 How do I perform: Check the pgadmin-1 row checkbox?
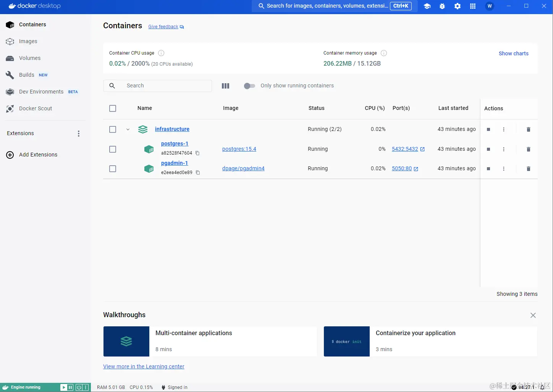tap(113, 169)
